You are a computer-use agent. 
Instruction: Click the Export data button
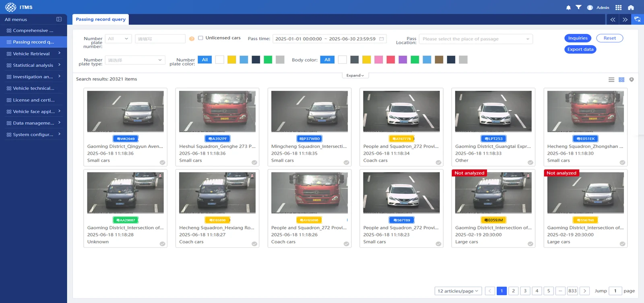point(580,49)
